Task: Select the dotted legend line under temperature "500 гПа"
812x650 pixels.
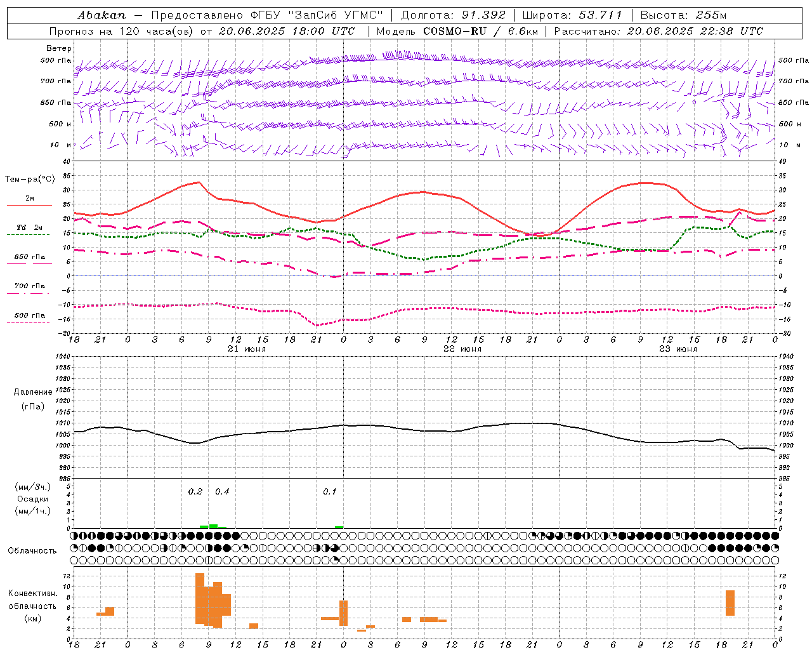Action: pyautogui.click(x=29, y=323)
